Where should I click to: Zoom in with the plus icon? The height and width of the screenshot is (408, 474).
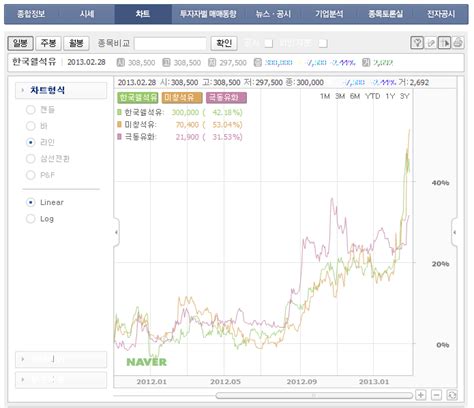point(421,395)
